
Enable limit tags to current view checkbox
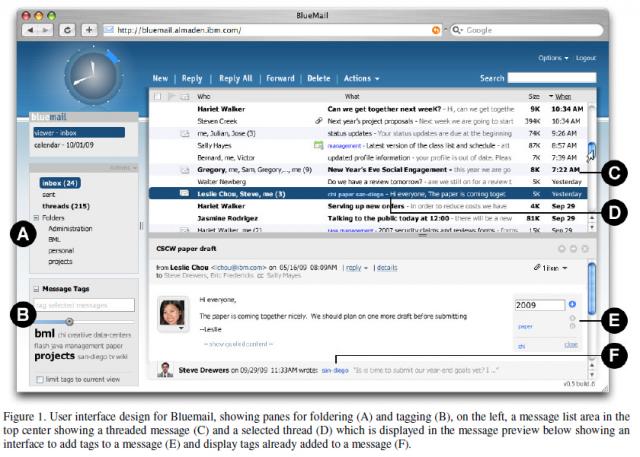pos(40,379)
